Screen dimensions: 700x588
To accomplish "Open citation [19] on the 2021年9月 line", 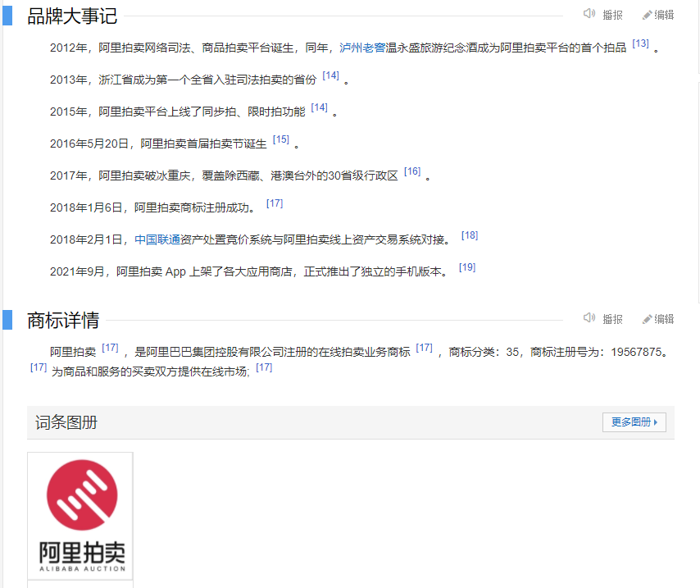I will point(467,267).
